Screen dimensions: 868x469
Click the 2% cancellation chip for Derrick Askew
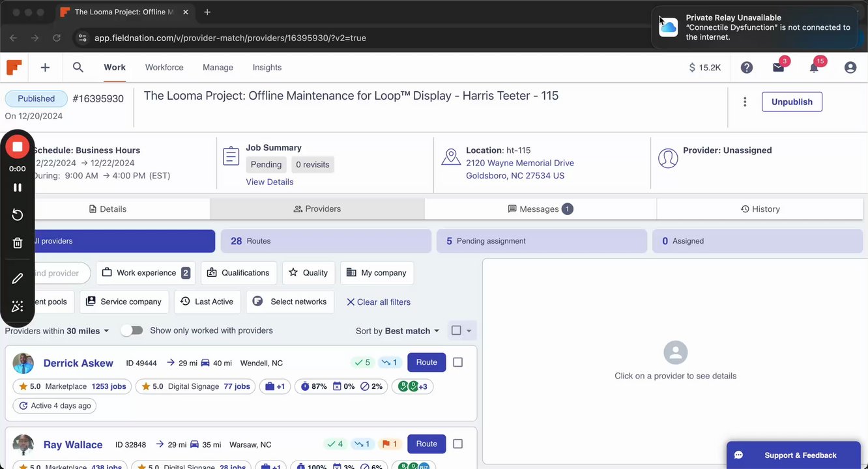371,386
